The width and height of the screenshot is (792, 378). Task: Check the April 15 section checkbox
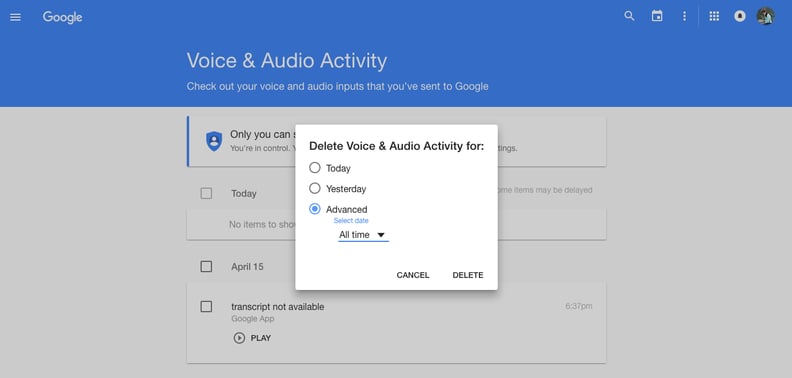point(206,266)
